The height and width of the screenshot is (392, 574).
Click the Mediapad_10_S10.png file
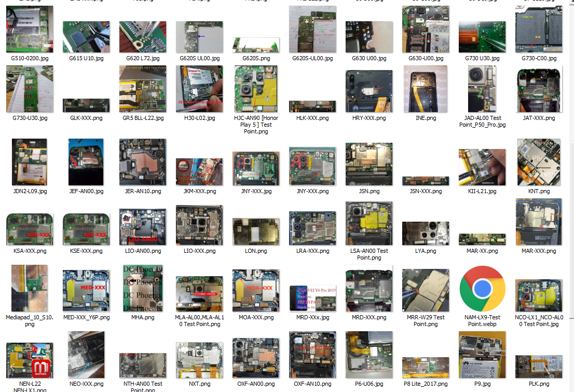29,288
